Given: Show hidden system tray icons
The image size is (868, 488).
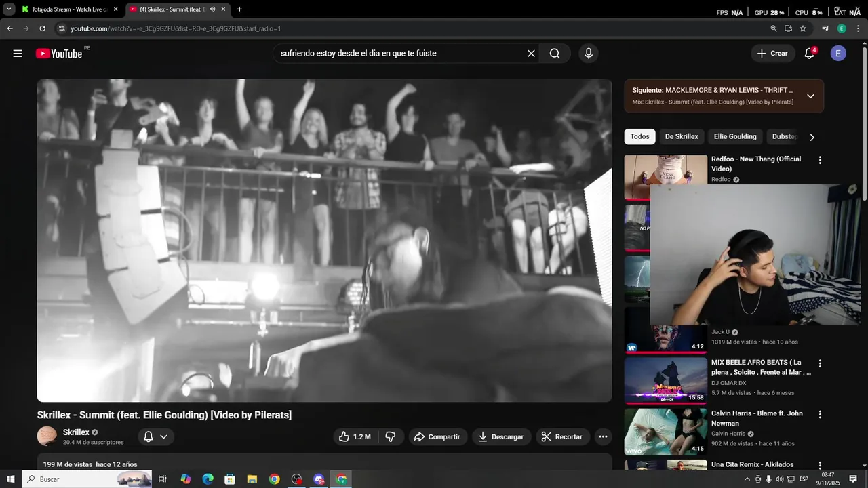Looking at the screenshot, I should pos(747,479).
